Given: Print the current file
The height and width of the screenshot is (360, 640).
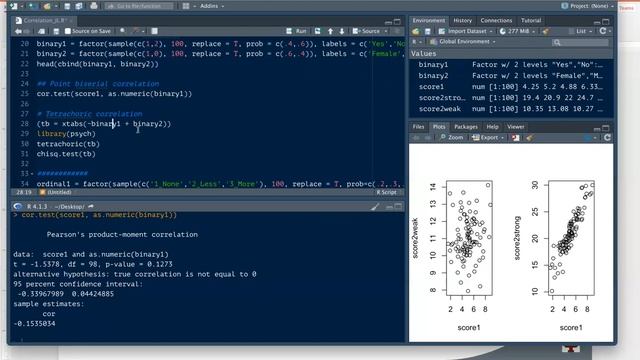Looking at the screenshot, I should [94, 6].
